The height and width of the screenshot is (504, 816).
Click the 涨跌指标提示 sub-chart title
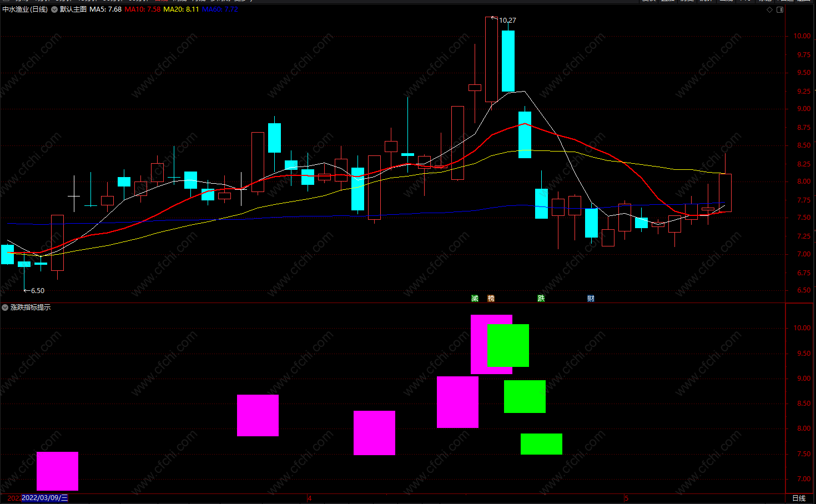click(31, 308)
